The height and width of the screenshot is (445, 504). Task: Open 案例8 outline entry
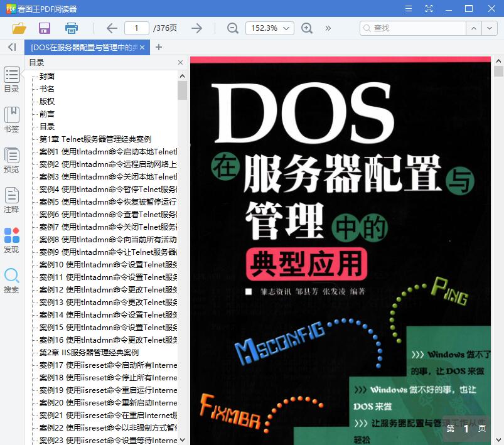tap(108, 239)
